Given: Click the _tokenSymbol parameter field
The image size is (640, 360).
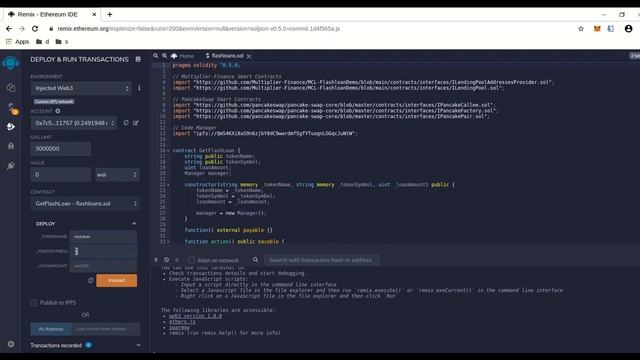Looking at the screenshot, I should click(103, 251).
